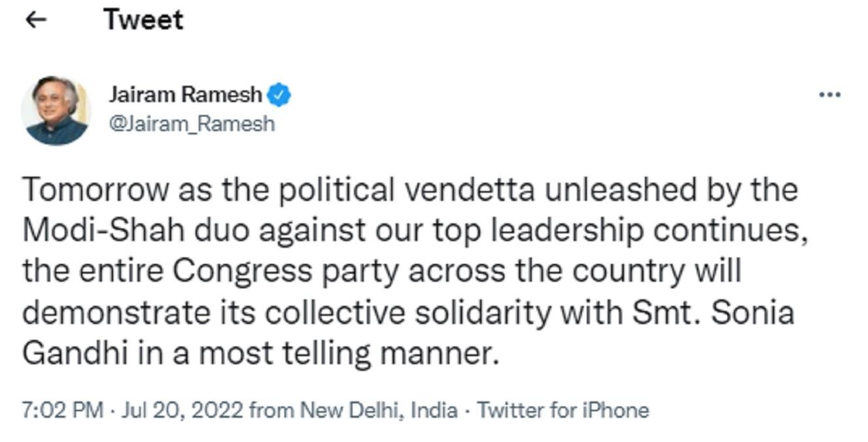
Task: Open the three-dot more options menu
Action: click(x=829, y=96)
